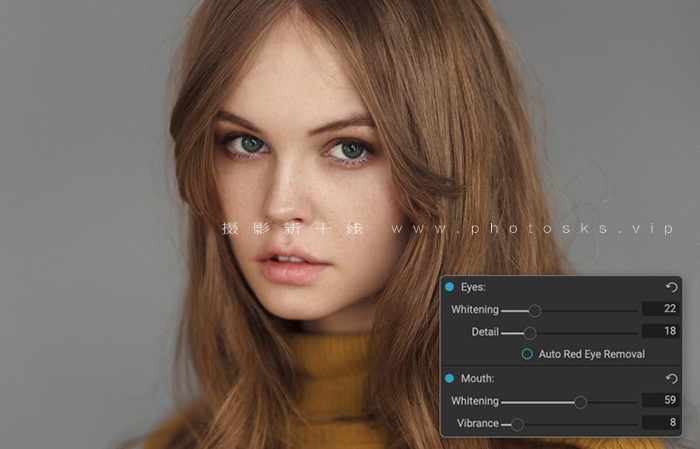Screen dimensions: 700x449
Task: Click the Vibrance label text
Action: 478,423
